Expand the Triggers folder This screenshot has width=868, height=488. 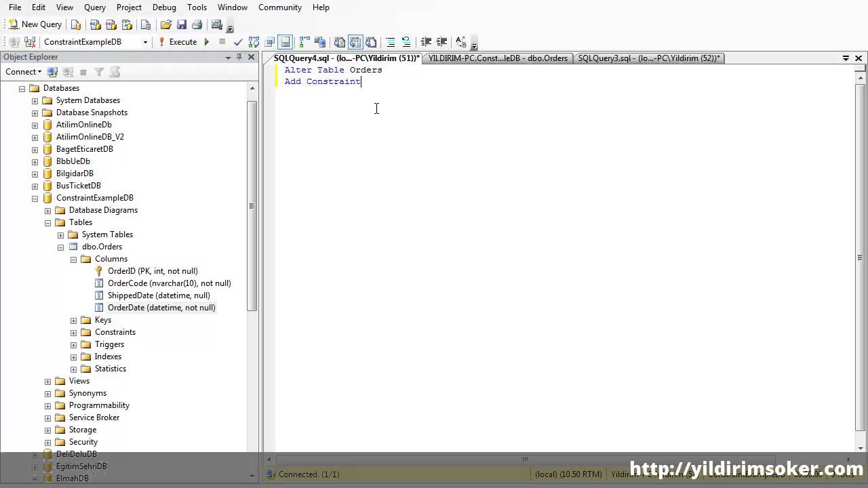73,345
